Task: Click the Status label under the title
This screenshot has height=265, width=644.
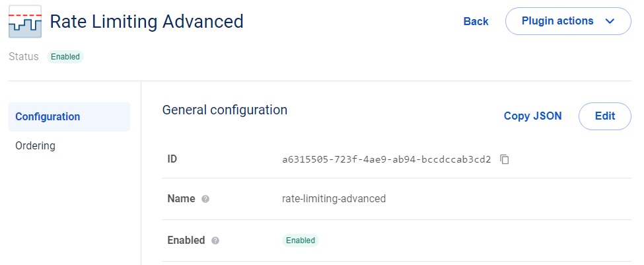Action: tap(24, 57)
